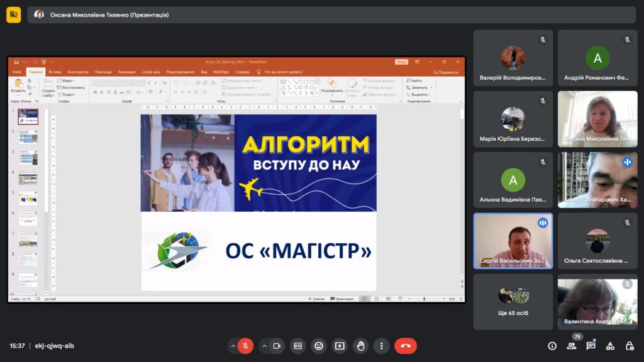Viewport: 644px width, 362px height.
Task: Open the in-call chat panel
Action: (591, 346)
